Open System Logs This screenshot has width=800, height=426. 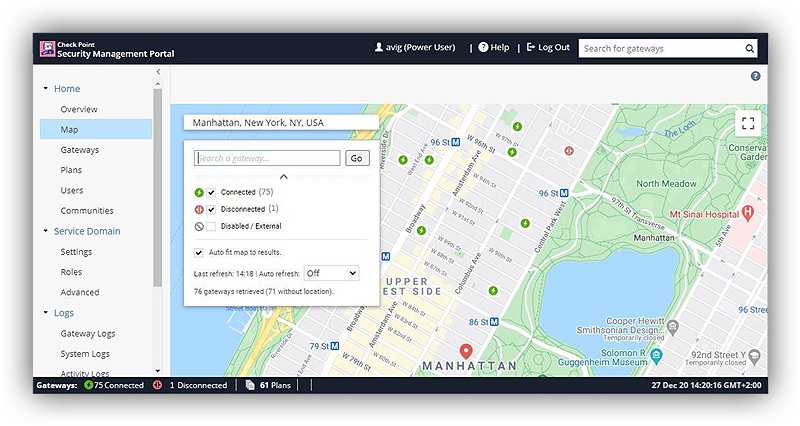click(x=85, y=354)
